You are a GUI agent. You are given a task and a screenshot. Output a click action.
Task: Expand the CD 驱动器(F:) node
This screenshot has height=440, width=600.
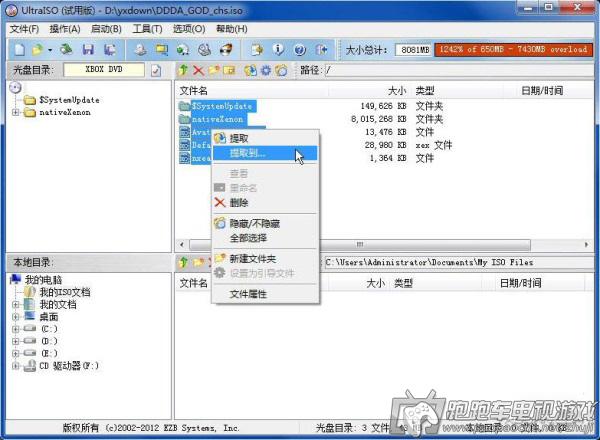pyautogui.click(x=15, y=366)
